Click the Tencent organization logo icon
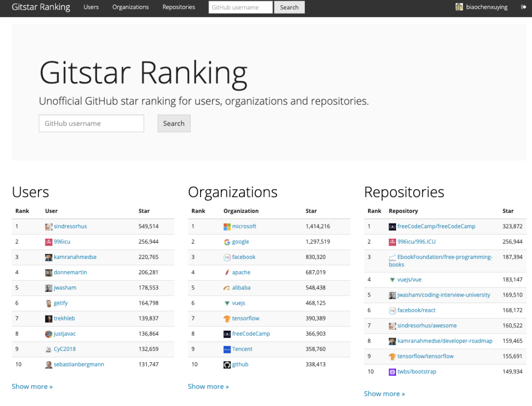This screenshot has width=532, height=406. (227, 349)
